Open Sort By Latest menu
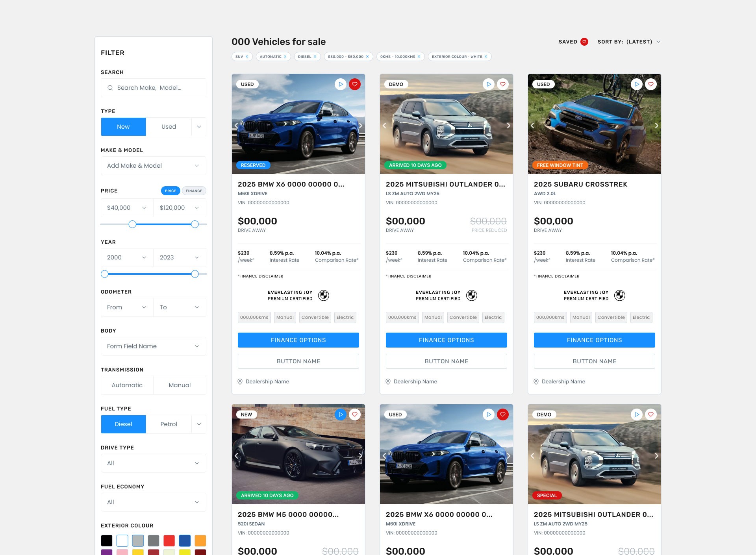Viewport: 756px width, 555px height. (x=629, y=42)
